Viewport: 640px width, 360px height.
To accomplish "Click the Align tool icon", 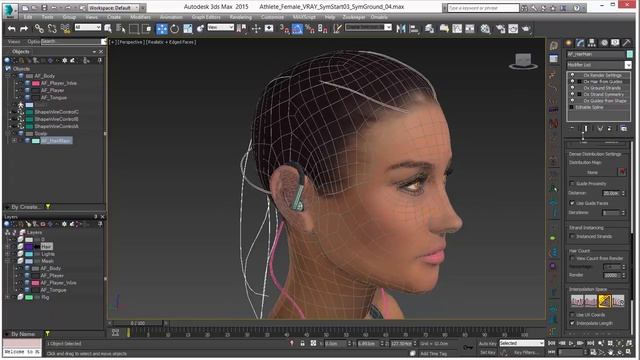I will [414, 29].
